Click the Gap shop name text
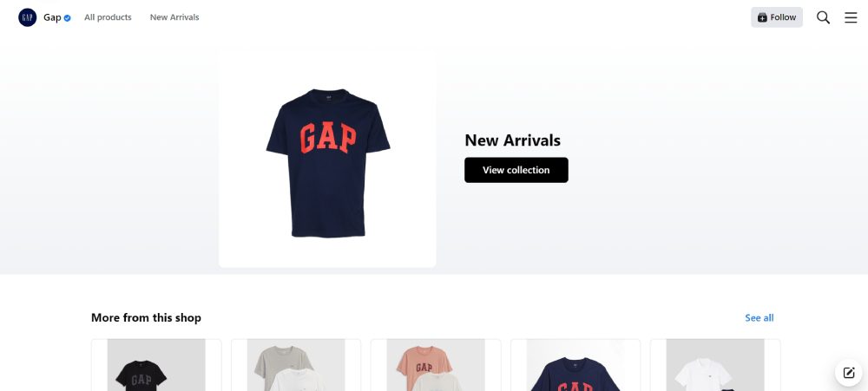The height and width of the screenshot is (391, 868). coord(52,17)
